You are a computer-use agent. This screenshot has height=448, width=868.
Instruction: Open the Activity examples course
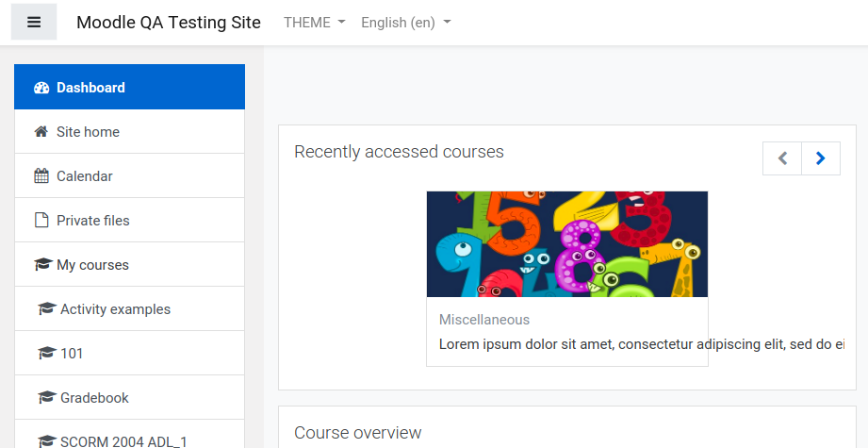click(x=129, y=308)
